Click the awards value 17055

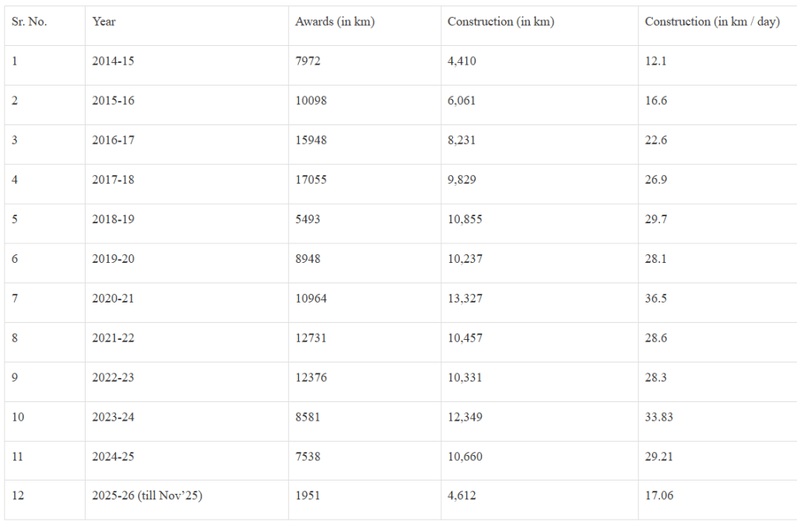(x=311, y=180)
